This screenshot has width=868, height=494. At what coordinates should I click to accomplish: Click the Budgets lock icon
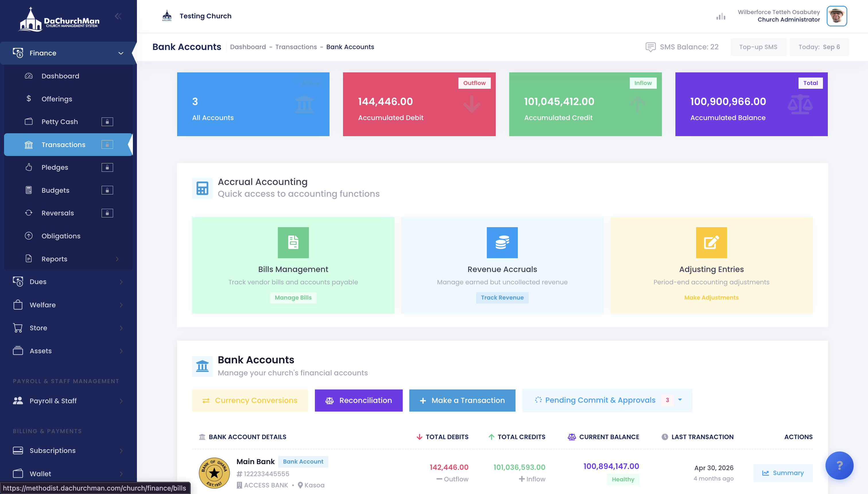(x=107, y=190)
